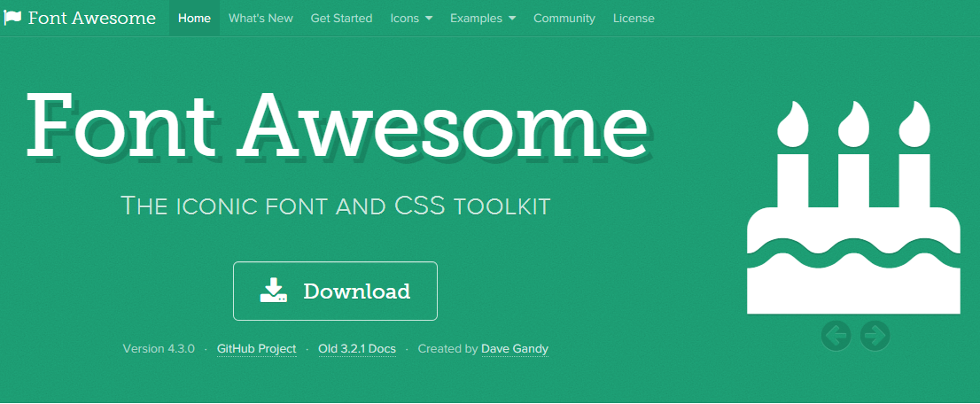The width and height of the screenshot is (980, 404).
Task: Open the Community page
Action: (x=564, y=18)
